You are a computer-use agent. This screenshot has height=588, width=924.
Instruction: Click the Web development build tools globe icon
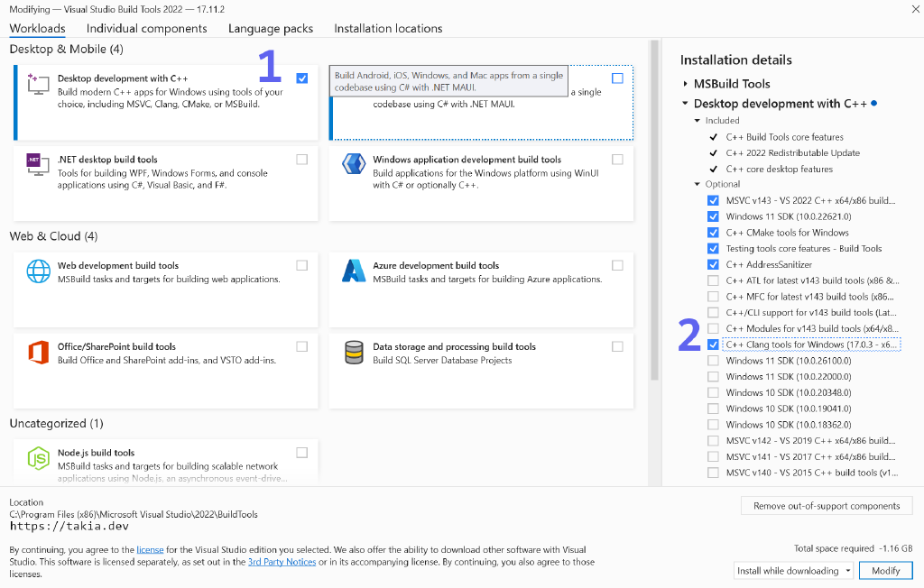(x=38, y=271)
